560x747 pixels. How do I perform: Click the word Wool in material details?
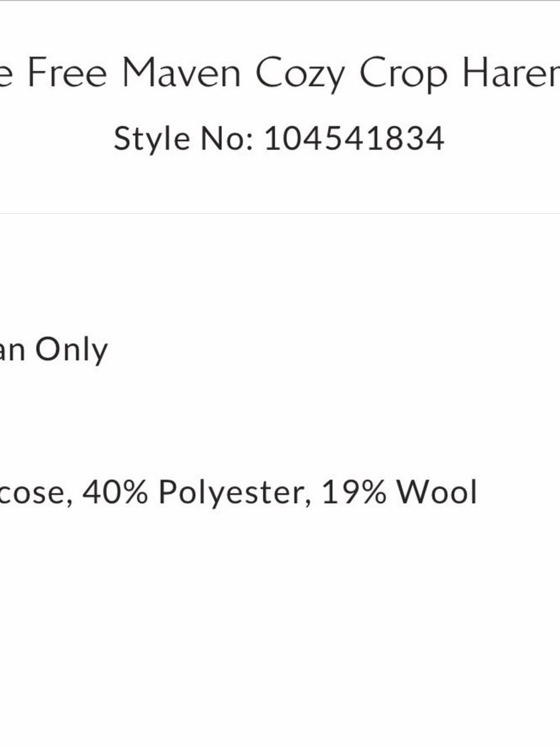(x=437, y=492)
